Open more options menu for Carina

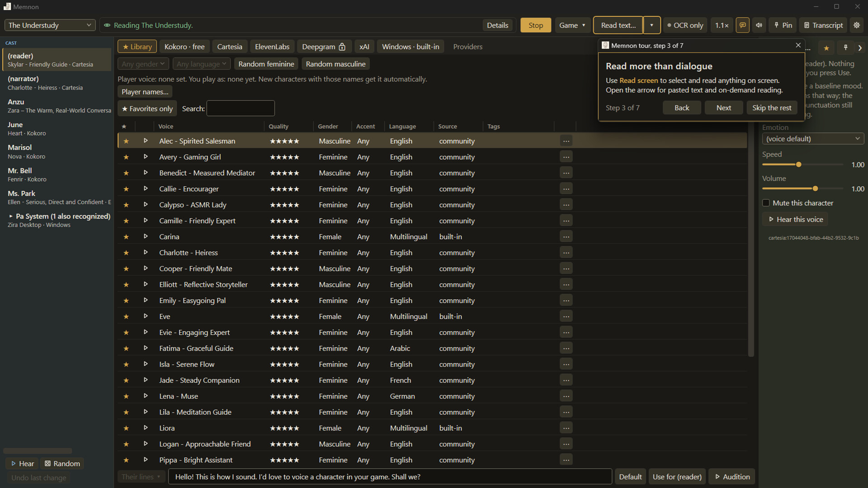tap(566, 236)
